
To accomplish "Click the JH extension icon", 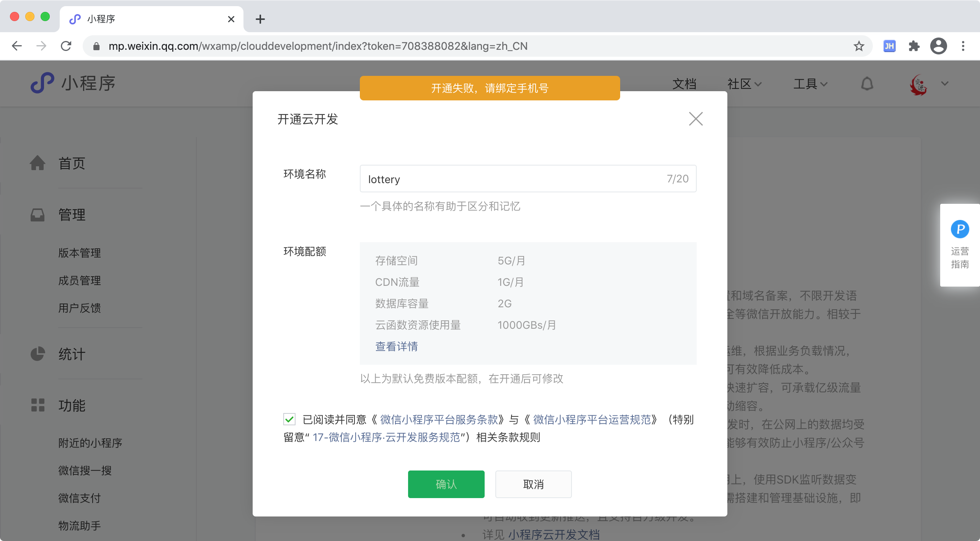I will (889, 46).
